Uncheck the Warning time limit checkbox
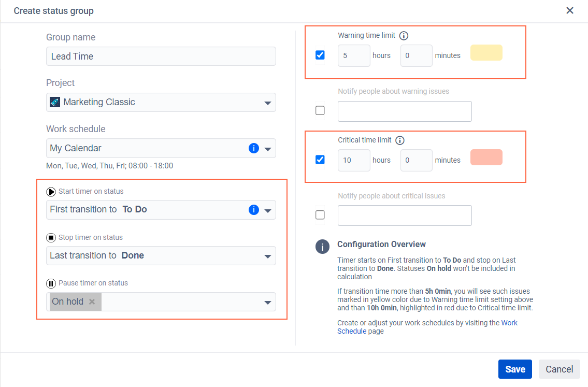 point(320,55)
